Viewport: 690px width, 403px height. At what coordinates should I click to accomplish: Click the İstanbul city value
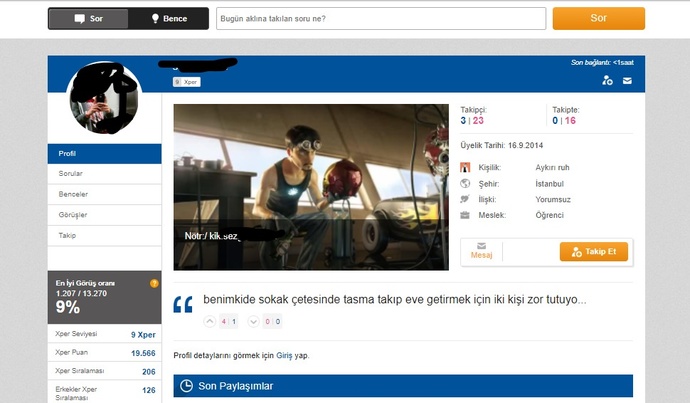tap(550, 184)
